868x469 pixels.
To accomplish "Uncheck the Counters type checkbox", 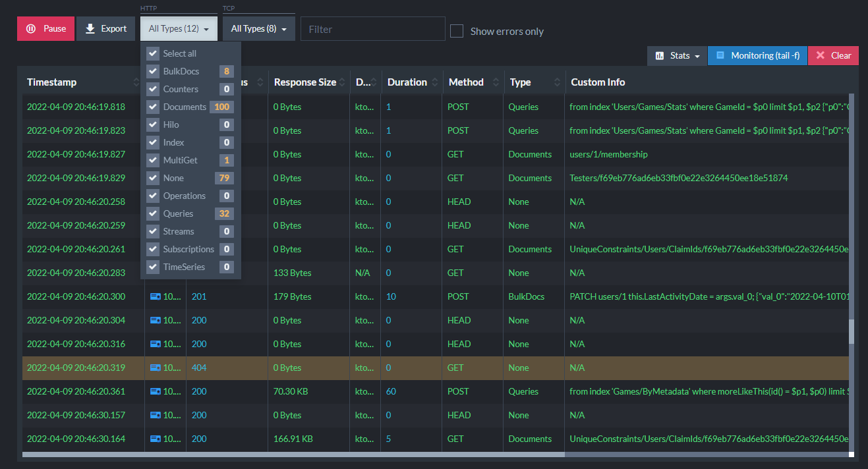I will [153, 89].
